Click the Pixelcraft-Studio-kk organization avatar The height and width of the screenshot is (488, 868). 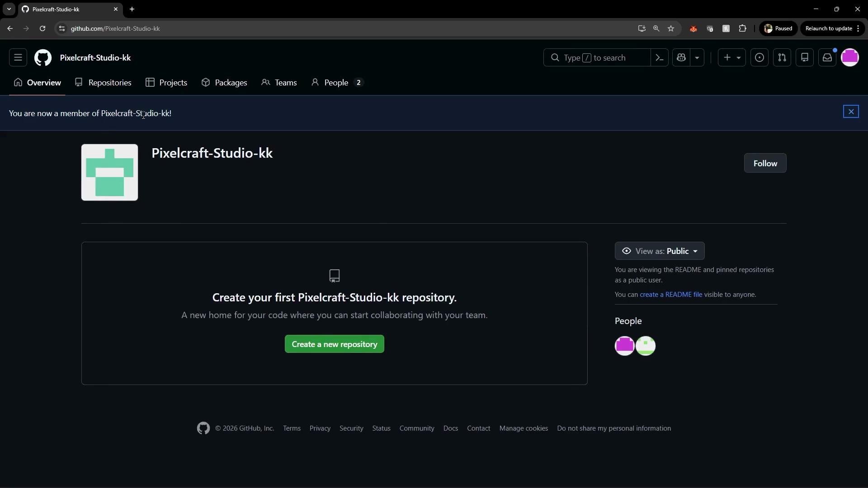(x=109, y=172)
